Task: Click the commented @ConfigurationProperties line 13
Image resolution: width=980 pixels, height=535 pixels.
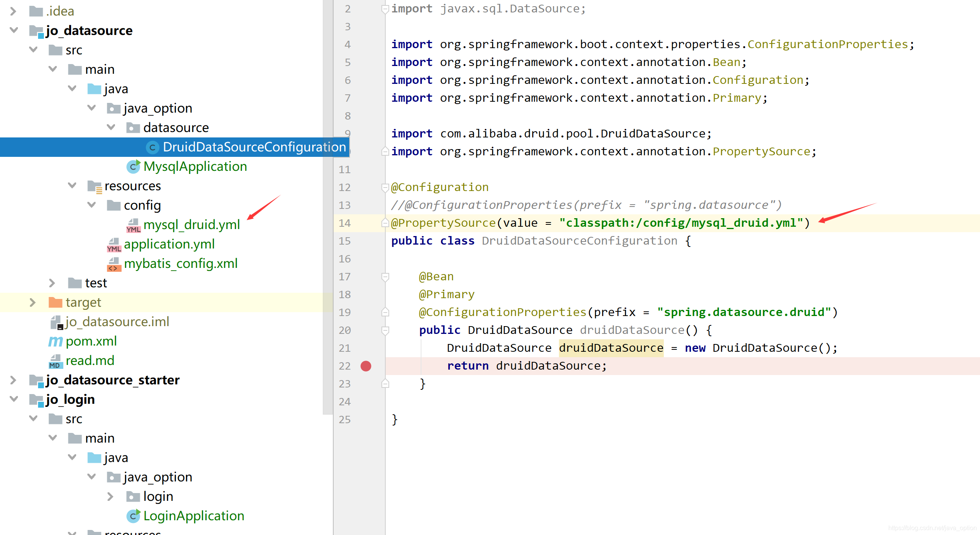Action: pyautogui.click(x=587, y=205)
